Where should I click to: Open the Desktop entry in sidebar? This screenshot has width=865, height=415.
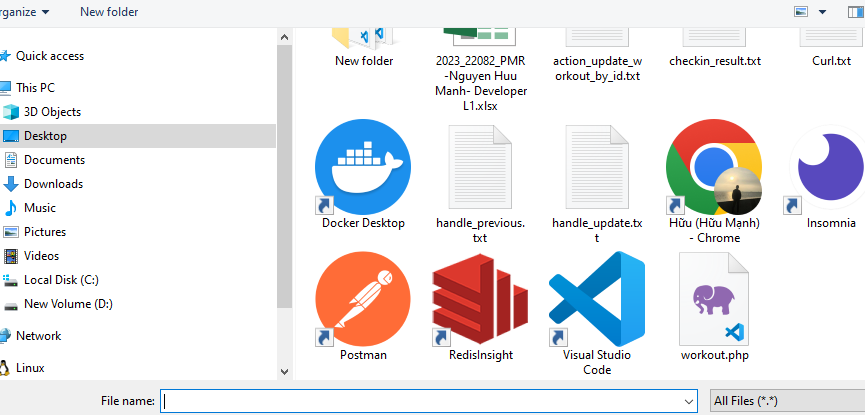point(138,136)
